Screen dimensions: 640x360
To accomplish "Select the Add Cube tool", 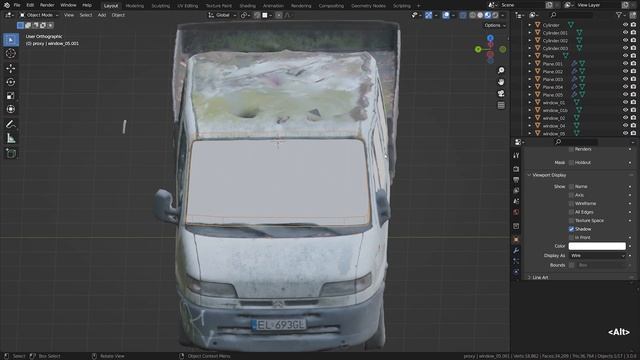I will pos(11,153).
